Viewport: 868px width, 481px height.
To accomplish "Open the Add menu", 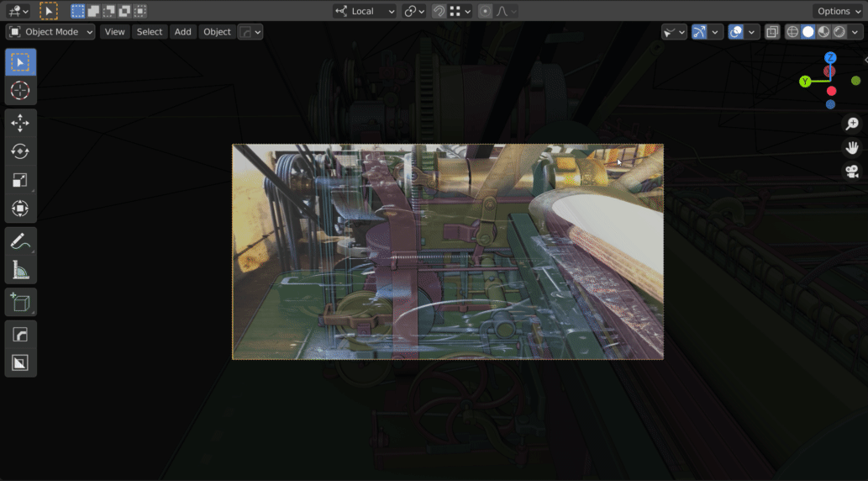I will (x=182, y=32).
